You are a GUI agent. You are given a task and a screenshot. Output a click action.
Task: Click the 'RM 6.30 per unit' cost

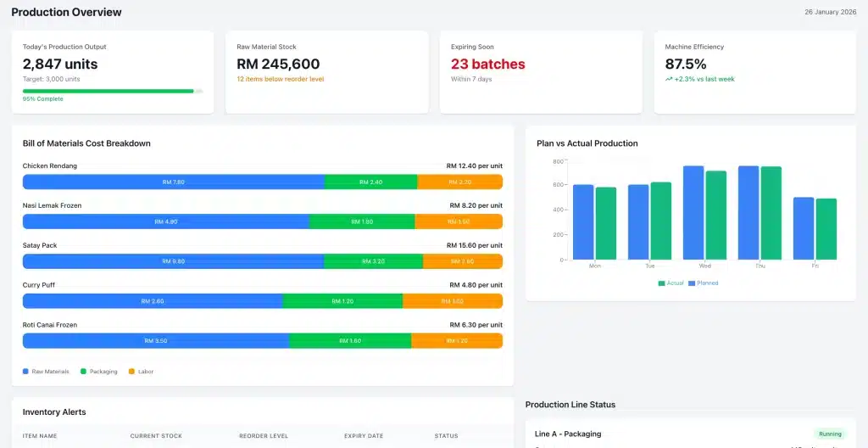coord(476,325)
